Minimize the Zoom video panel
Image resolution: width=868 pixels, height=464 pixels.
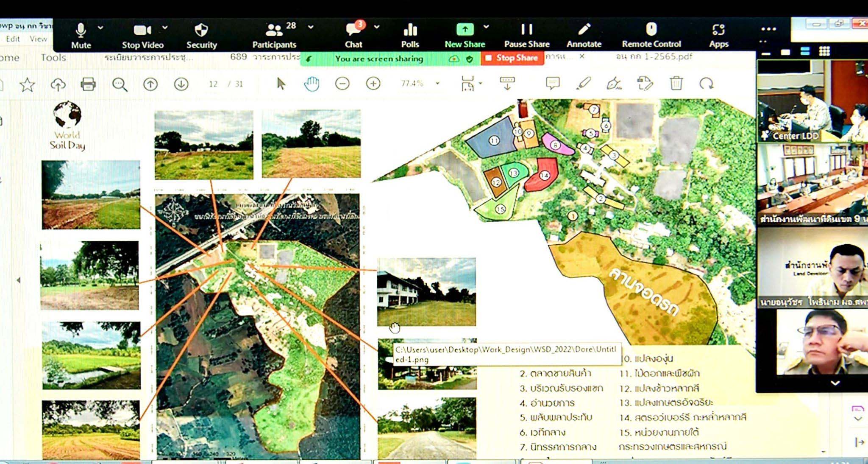point(766,54)
